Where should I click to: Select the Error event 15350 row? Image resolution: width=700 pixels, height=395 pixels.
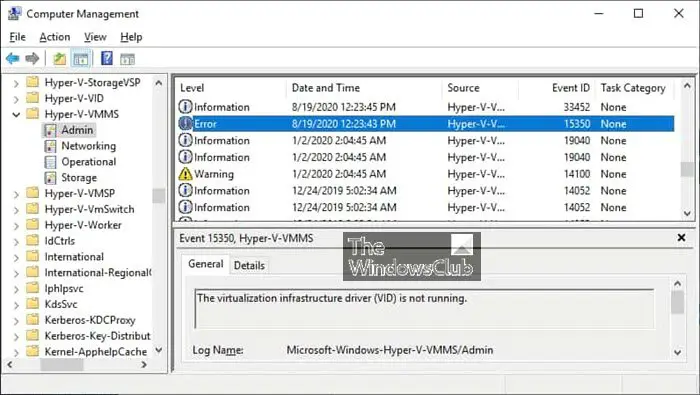tap(426, 124)
